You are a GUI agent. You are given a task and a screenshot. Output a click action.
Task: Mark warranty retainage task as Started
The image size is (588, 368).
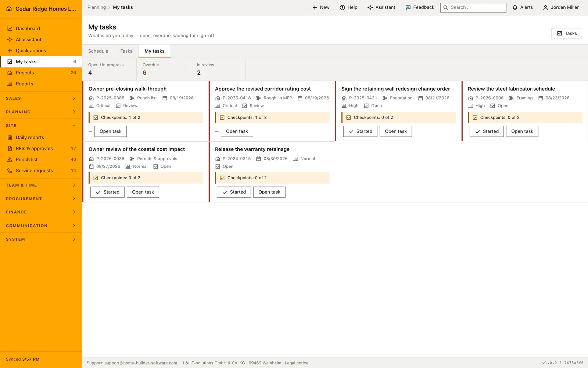pyautogui.click(x=234, y=192)
